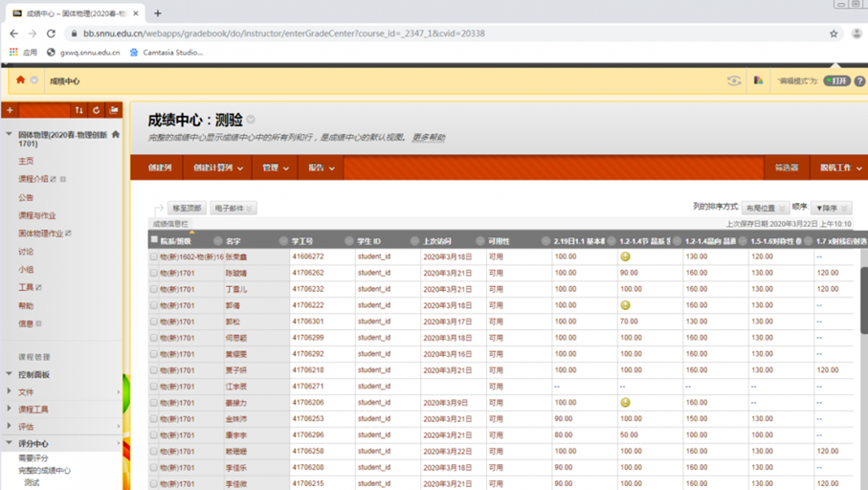
Task: Click the reorder arrows icon in the course menu
Action: (79, 110)
